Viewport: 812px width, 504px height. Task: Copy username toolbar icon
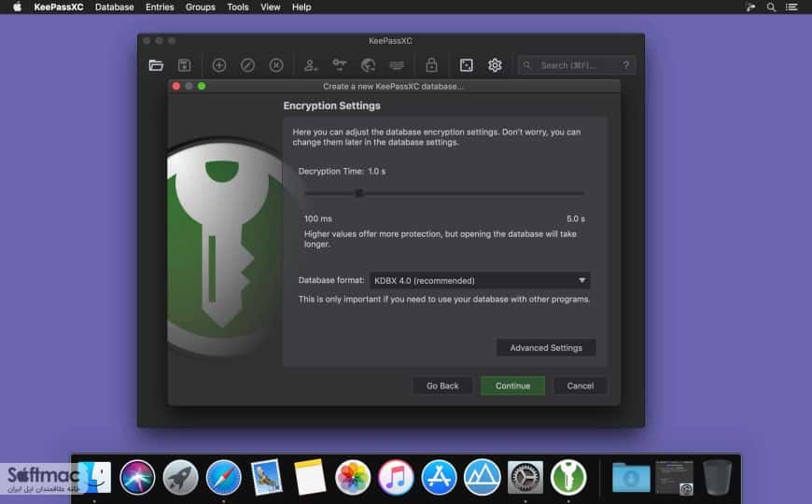tap(311, 65)
